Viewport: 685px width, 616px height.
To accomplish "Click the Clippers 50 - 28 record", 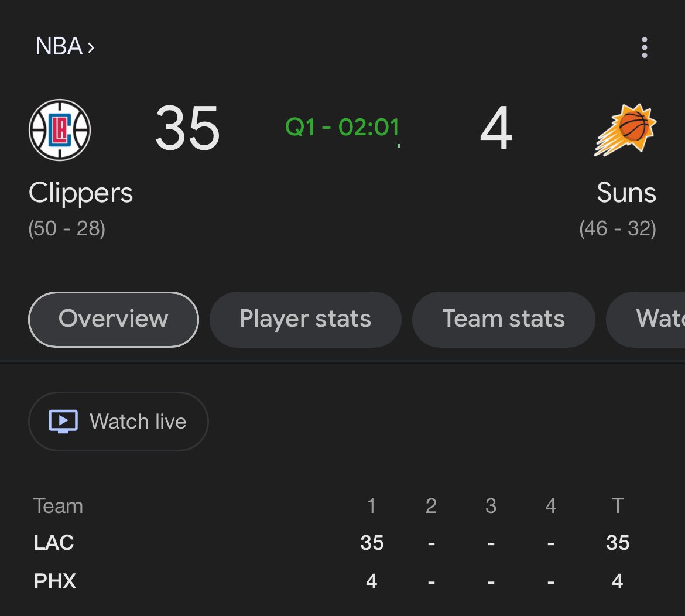I will click(67, 228).
